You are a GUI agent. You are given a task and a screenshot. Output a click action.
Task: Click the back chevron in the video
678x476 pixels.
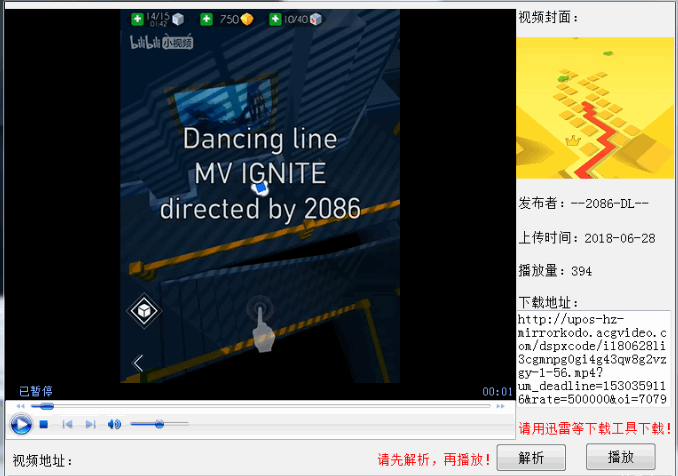pos(138,363)
